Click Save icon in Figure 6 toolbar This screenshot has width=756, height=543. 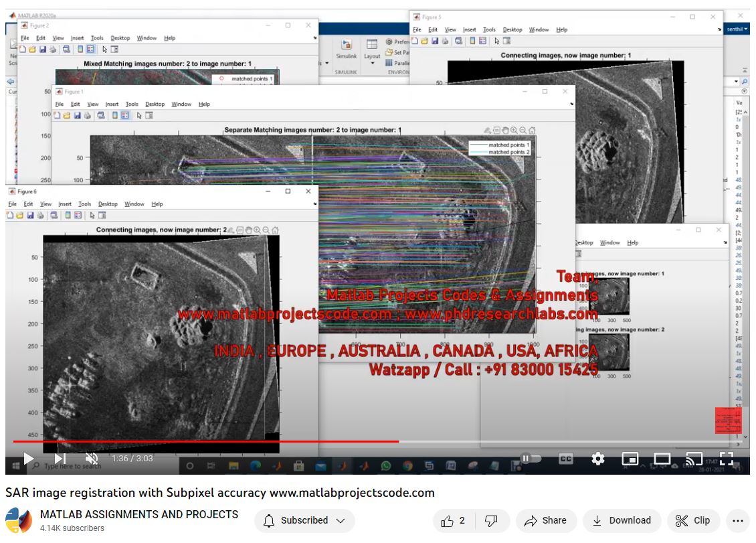30,216
